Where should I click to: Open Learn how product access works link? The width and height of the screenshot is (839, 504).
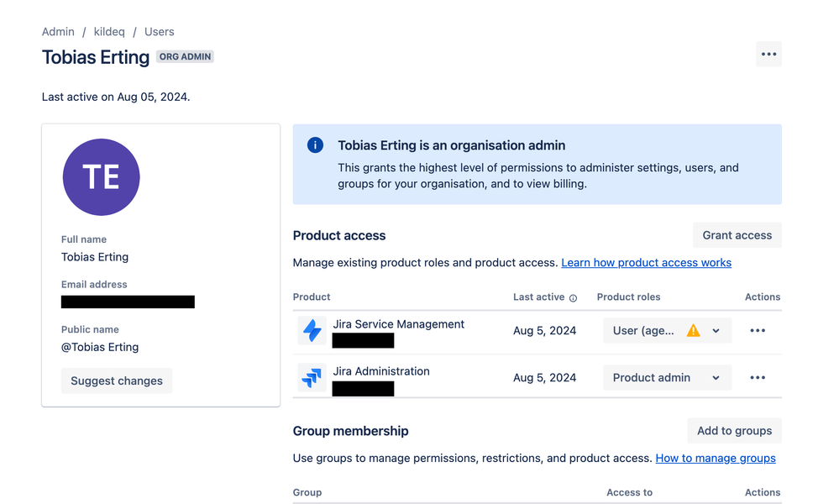[x=646, y=263]
